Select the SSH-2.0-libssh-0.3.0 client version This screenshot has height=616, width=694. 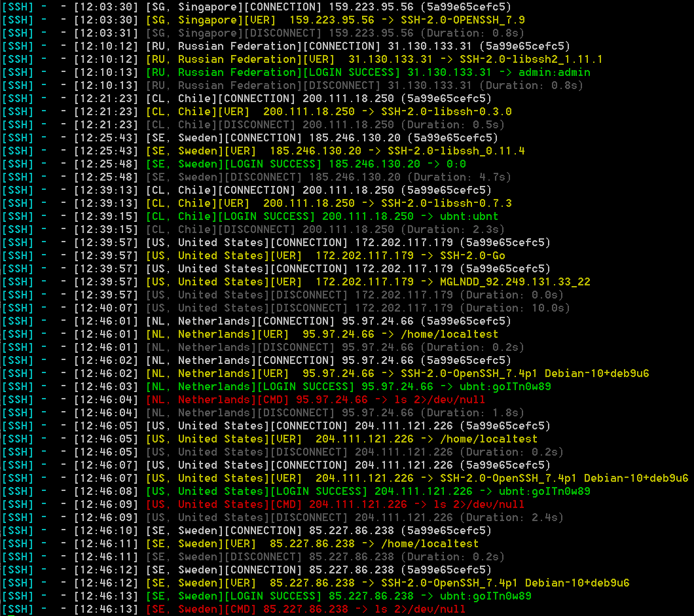tap(446, 111)
